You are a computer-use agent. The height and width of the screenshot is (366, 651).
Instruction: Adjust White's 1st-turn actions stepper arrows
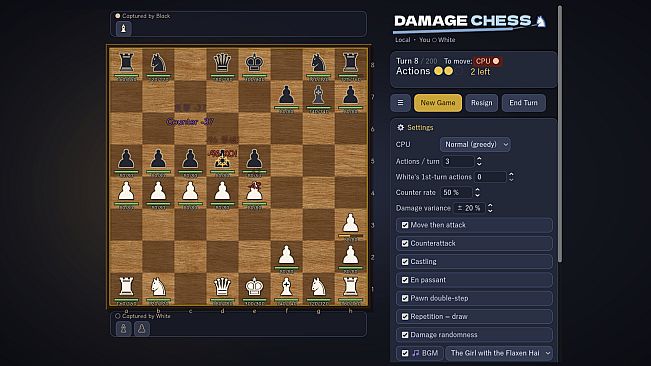pyautogui.click(x=511, y=177)
